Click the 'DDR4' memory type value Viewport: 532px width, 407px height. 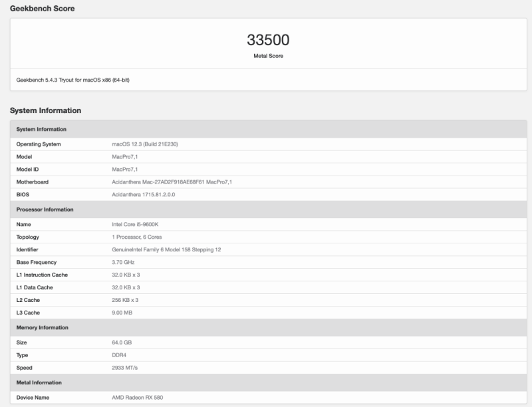pyautogui.click(x=119, y=355)
